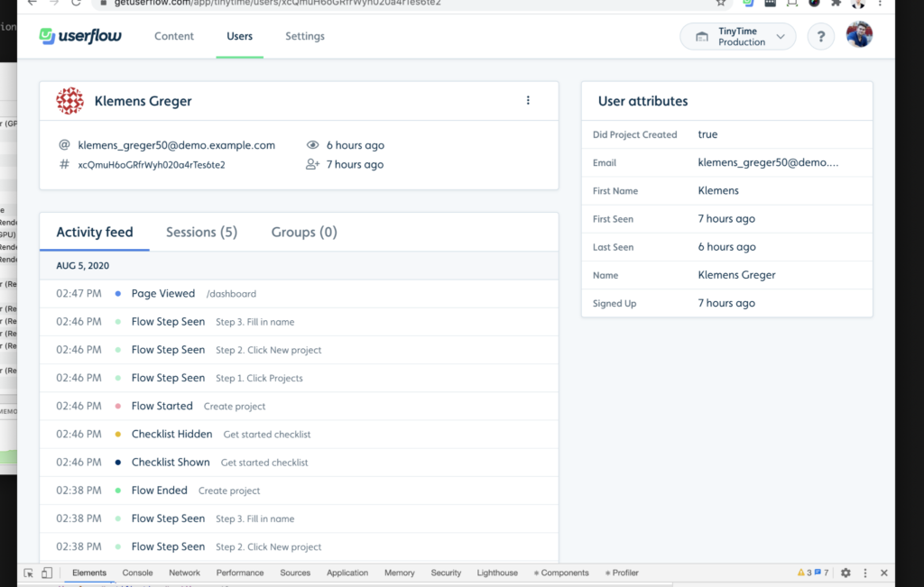Open the DevTools settings gear

click(x=845, y=572)
